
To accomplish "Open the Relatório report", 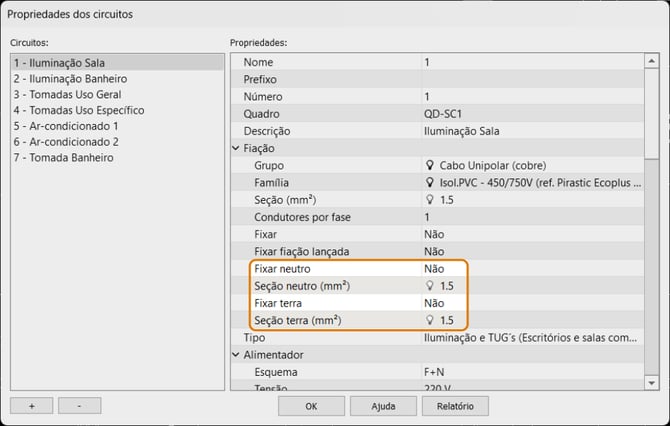I will click(455, 406).
